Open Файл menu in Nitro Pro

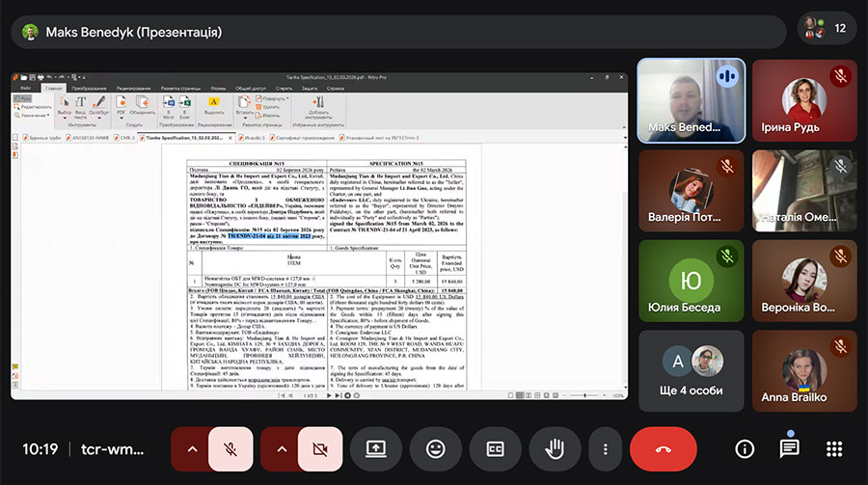click(x=25, y=88)
